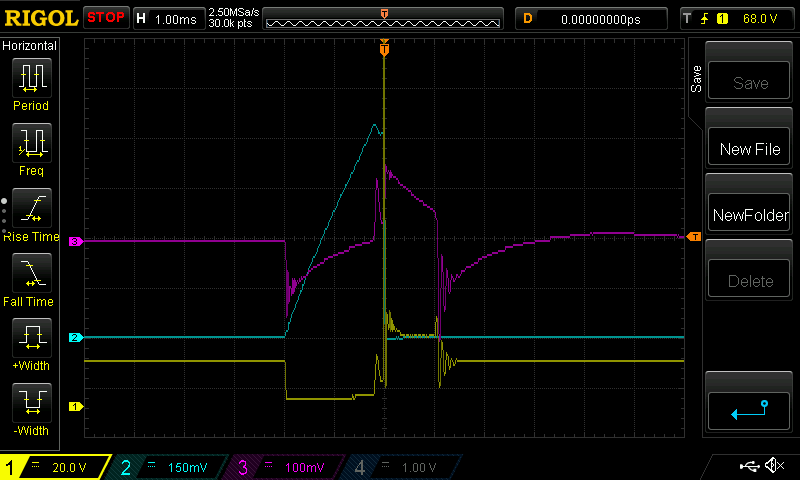Click the USB connection icon
Screen dimensions: 800x480
pos(748,466)
